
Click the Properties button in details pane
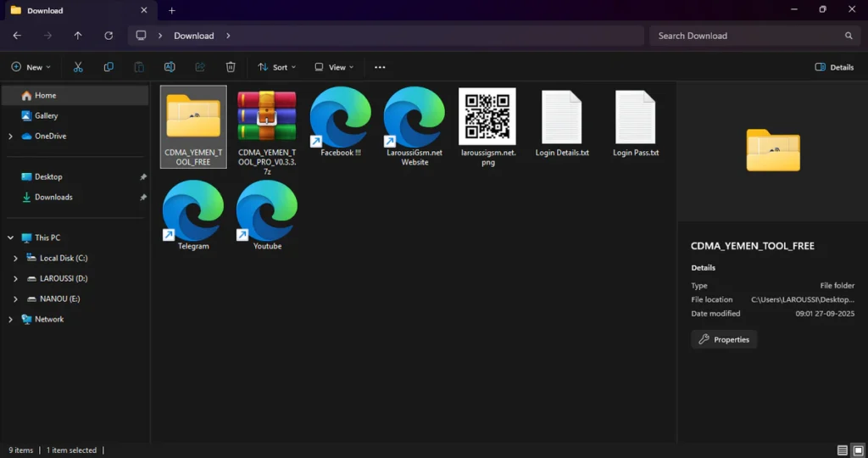tap(724, 339)
